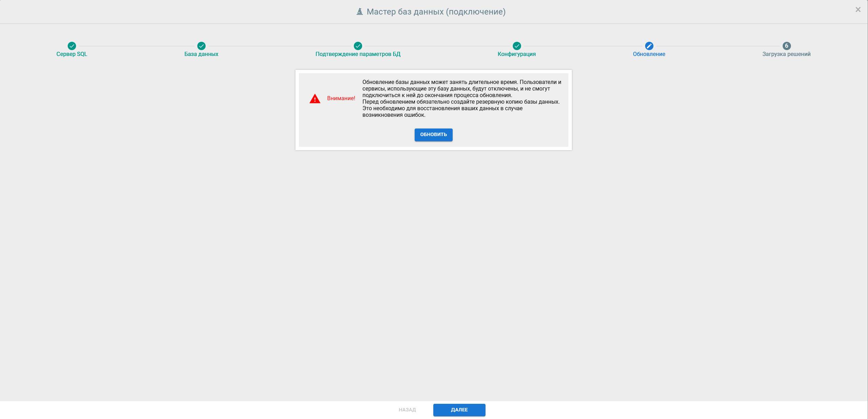Screen dimensions: 868x419
Task: Select the Подтверждение параметров БД step label
Action: tap(358, 54)
